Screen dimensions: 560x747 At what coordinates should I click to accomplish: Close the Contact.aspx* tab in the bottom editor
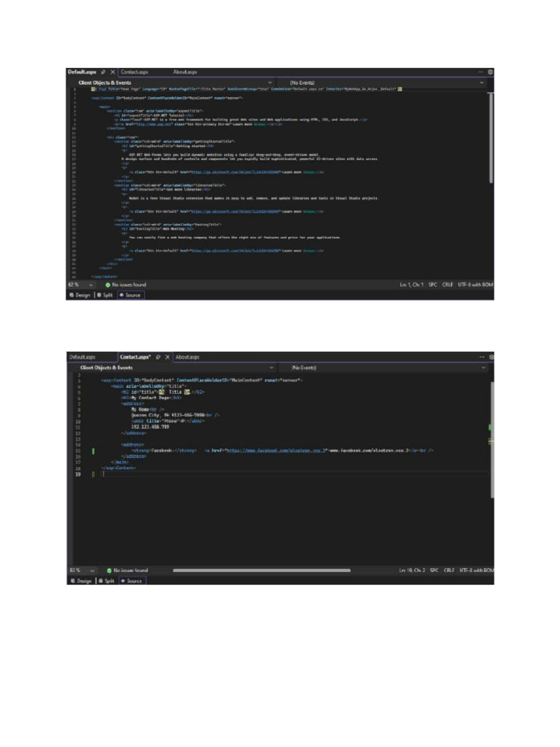[x=168, y=357]
